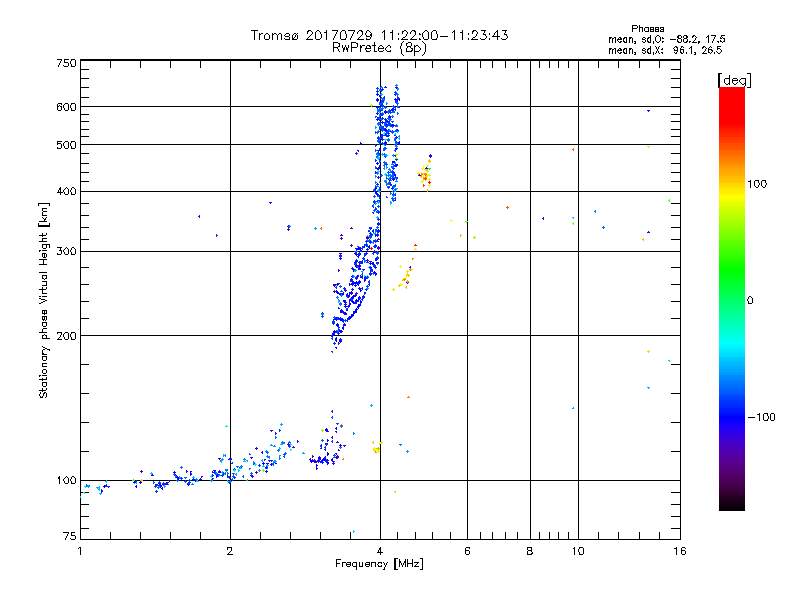This screenshot has height=600, width=800.
Task: Click the x-axis tick label '10'
Action: click(x=578, y=551)
